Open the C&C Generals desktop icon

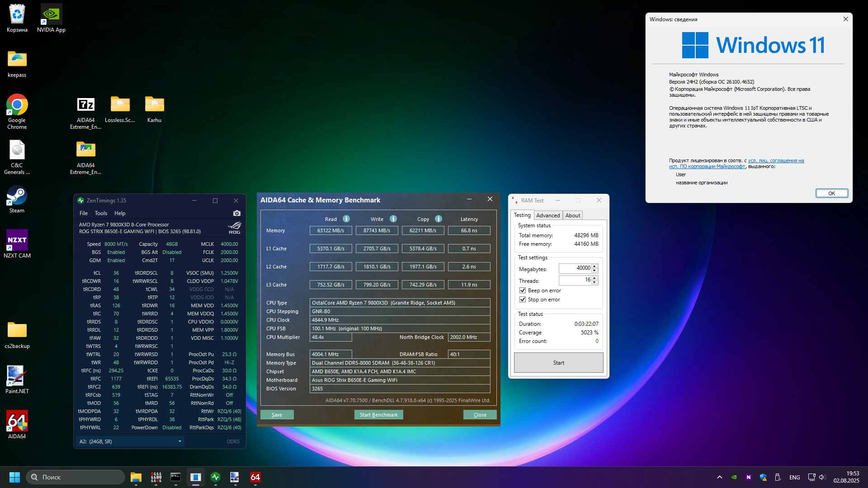[x=17, y=157]
